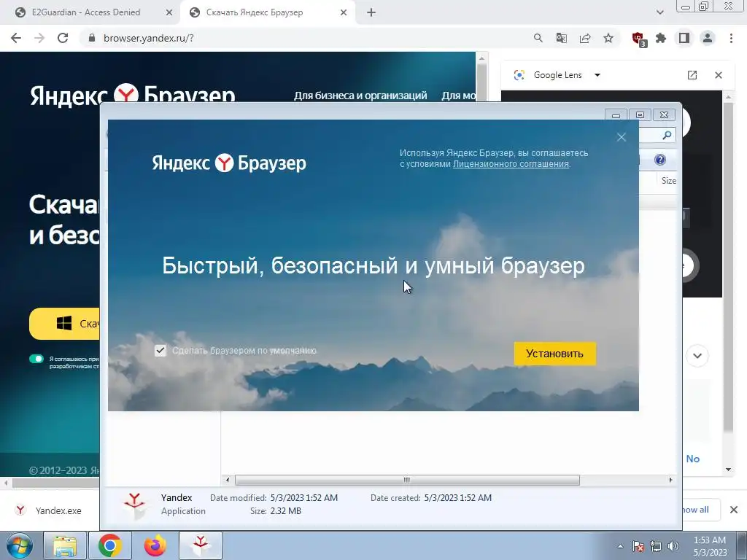Click the Explorer scroll right arrow
This screenshot has height=560, width=747.
[671, 480]
